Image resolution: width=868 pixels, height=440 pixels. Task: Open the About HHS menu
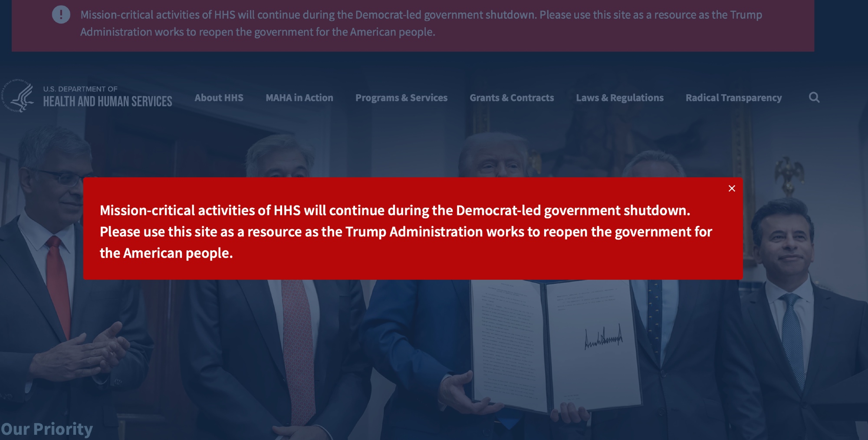point(219,98)
